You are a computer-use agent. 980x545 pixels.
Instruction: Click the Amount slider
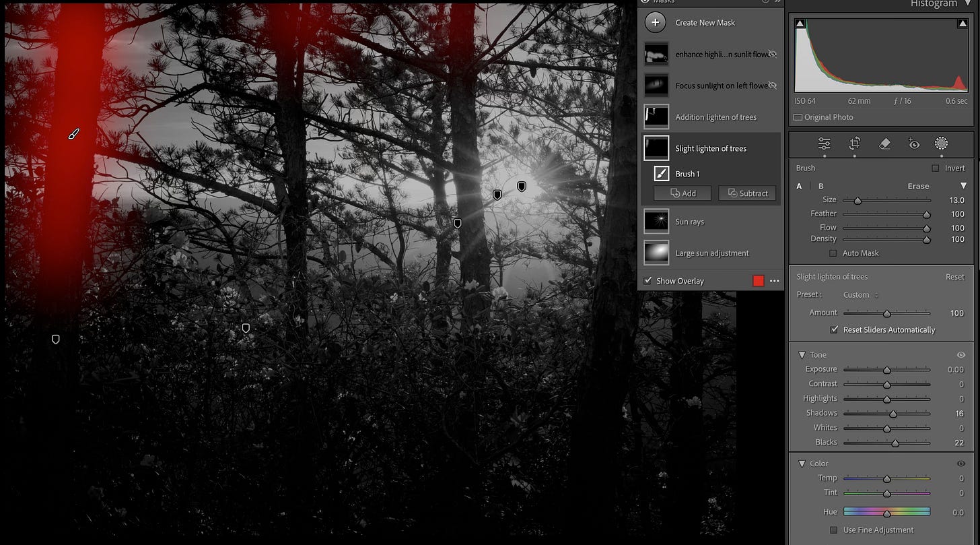886,313
